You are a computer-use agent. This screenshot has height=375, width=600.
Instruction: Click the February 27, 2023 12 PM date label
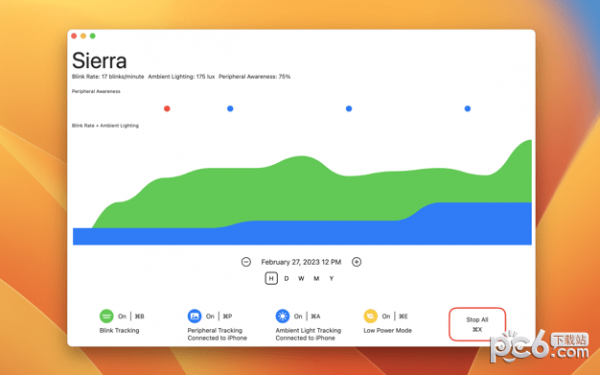301,262
